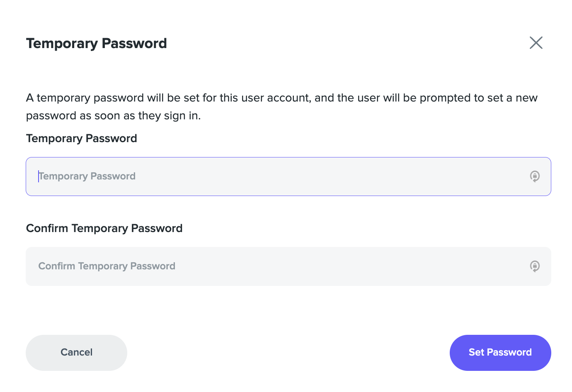Image resolution: width=572 pixels, height=392 pixels.
Task: Activate the lower unfocused password confirmation box
Action: coord(288,266)
